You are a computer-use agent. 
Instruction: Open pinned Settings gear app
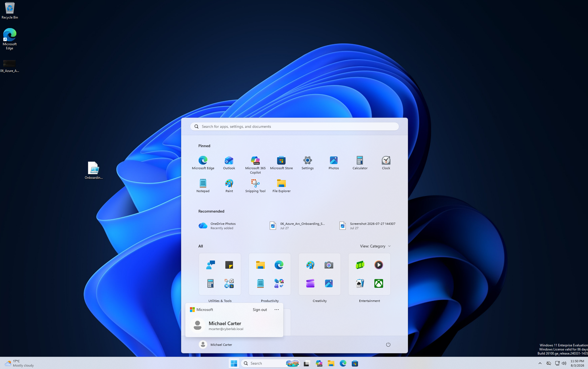[x=307, y=163]
